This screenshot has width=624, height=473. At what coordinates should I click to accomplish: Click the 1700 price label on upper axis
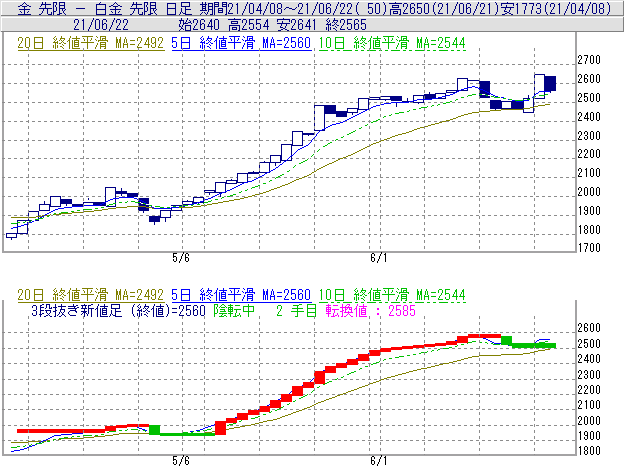point(589,248)
